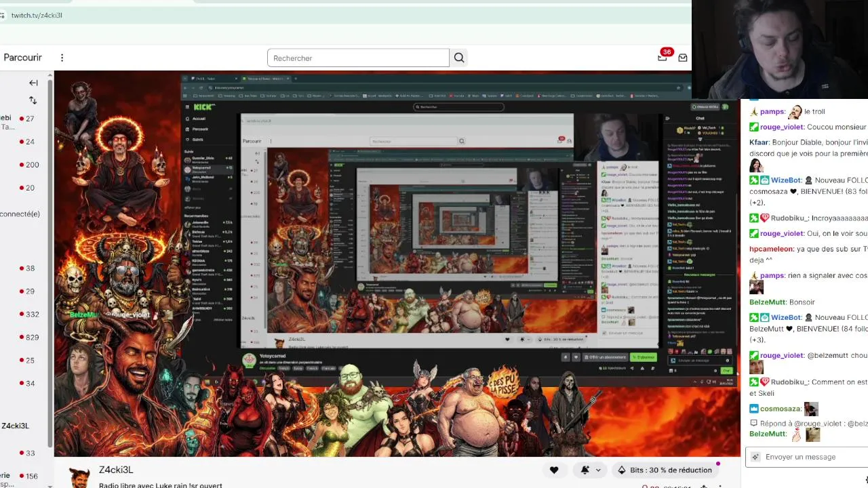Image resolution: width=868 pixels, height=488 pixels.
Task: Open the whispers inbox icon
Action: tap(683, 58)
